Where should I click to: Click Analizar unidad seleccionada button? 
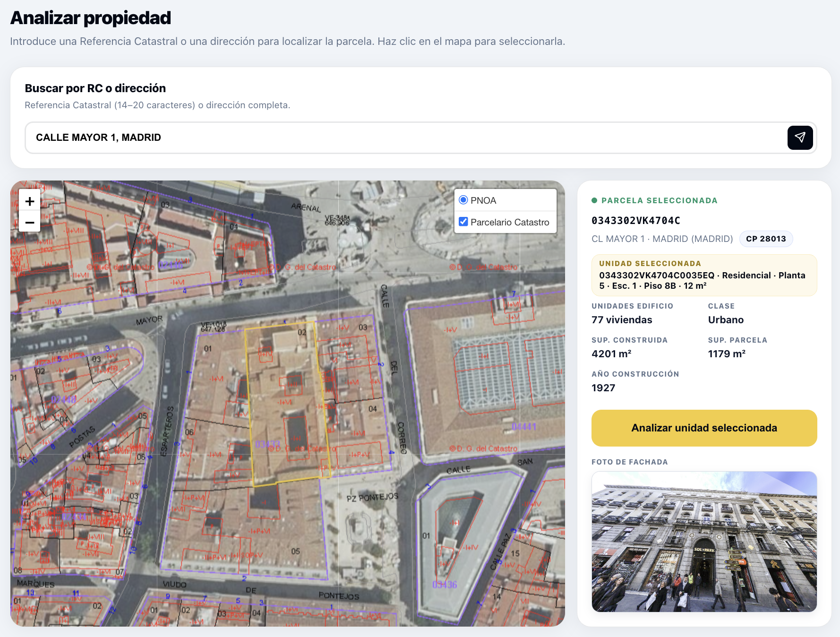coord(704,428)
